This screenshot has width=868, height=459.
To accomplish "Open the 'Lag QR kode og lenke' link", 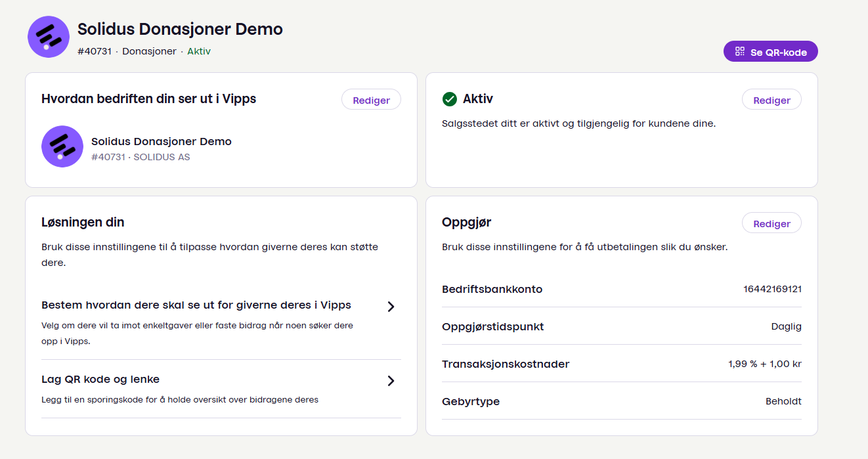I will point(100,380).
